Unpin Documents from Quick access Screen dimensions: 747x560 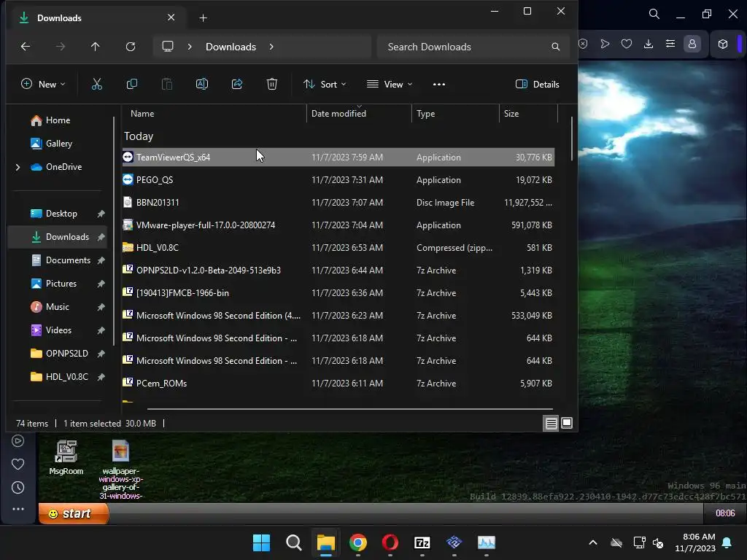(101, 260)
